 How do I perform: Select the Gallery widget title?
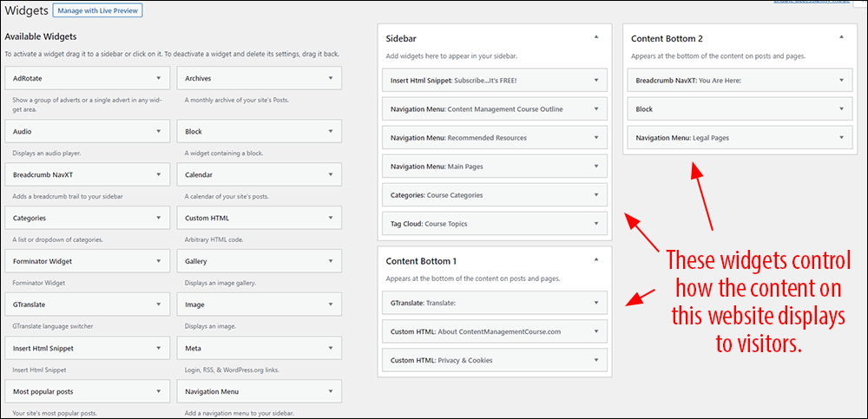(x=196, y=261)
